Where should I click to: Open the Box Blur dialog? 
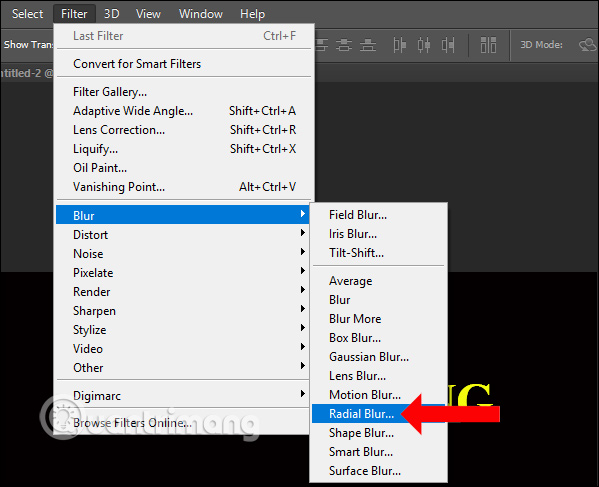click(378, 338)
